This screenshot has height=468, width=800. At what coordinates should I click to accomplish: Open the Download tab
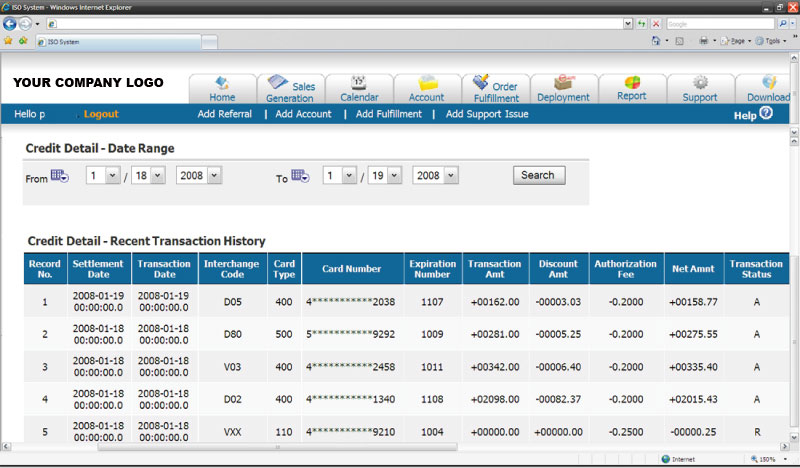[764, 89]
